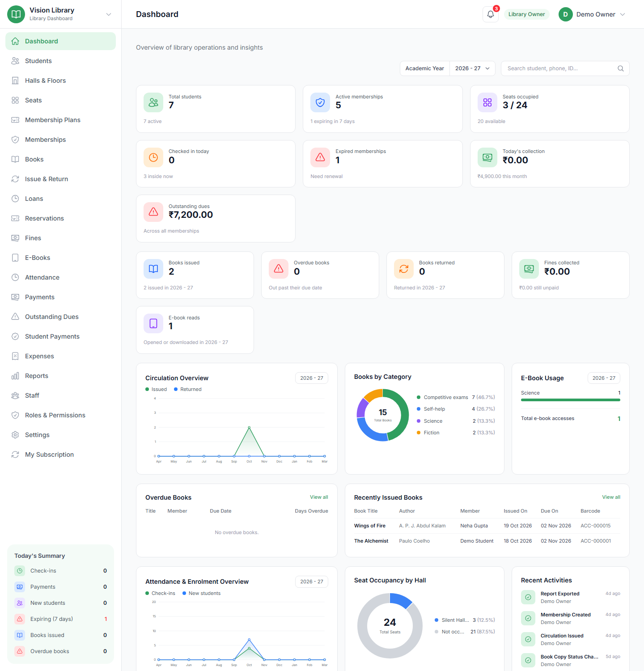The image size is (644, 671).
Task: Expand the Vision Library switcher chevron
Action: pyautogui.click(x=109, y=14)
